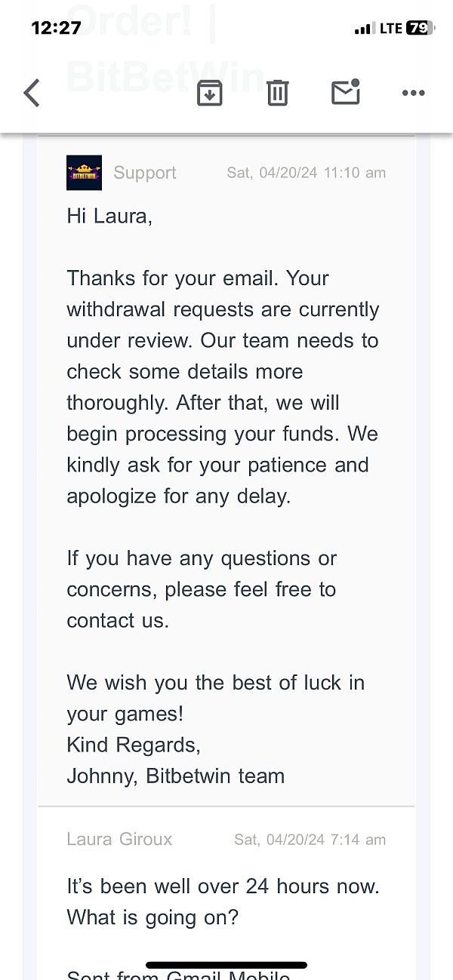The width and height of the screenshot is (453, 980).
Task: Tap 'please feel free to contact us' text
Action: [x=202, y=605]
